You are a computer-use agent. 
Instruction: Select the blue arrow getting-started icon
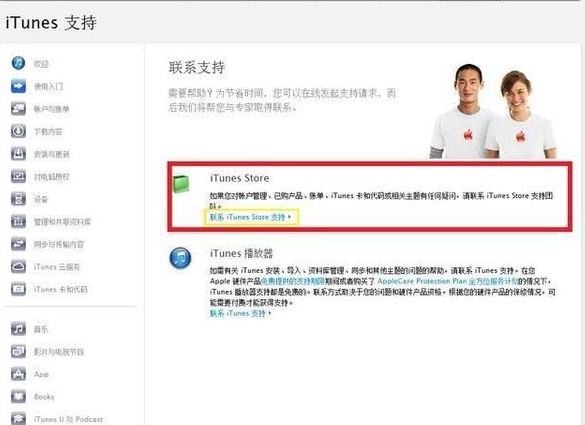(x=18, y=86)
